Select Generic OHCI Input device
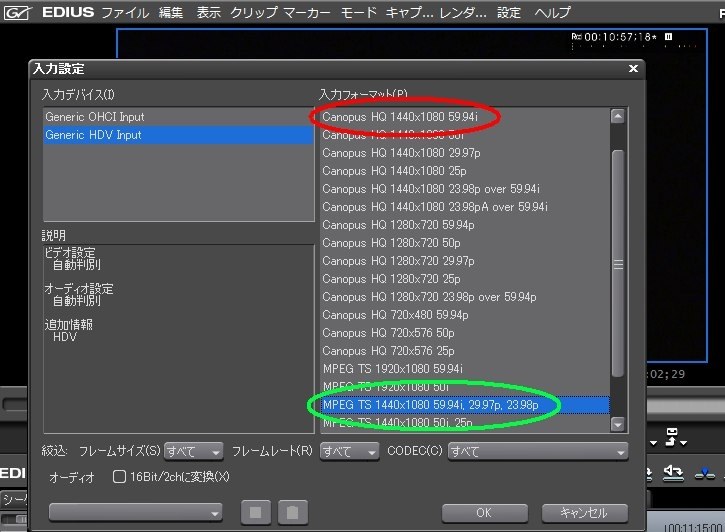Viewport: 725px width, 532px height. click(x=178, y=116)
